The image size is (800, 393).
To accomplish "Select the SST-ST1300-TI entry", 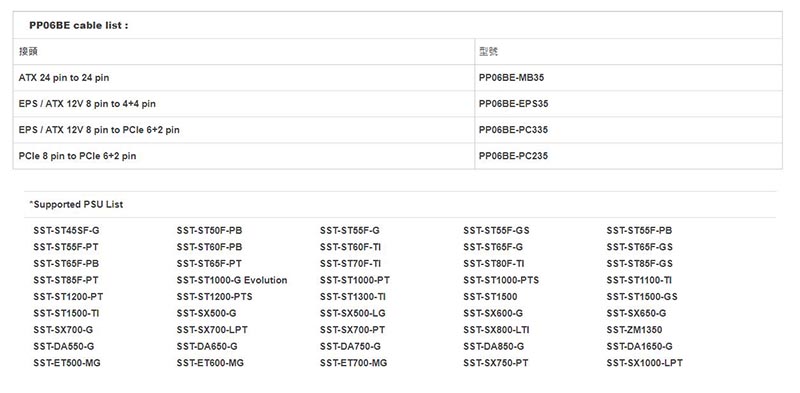I will [353, 297].
